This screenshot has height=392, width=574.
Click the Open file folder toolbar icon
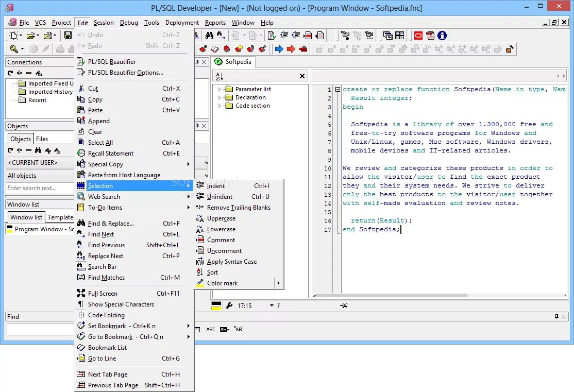31,35
